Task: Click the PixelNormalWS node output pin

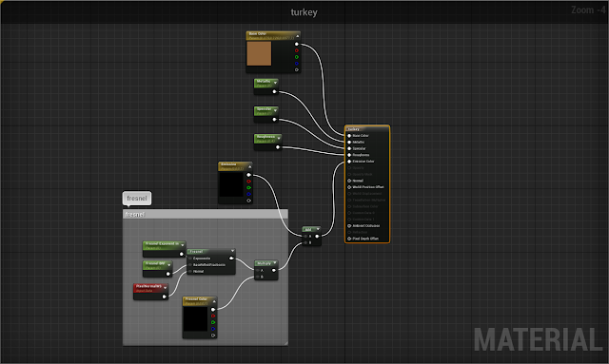Action: [165, 297]
